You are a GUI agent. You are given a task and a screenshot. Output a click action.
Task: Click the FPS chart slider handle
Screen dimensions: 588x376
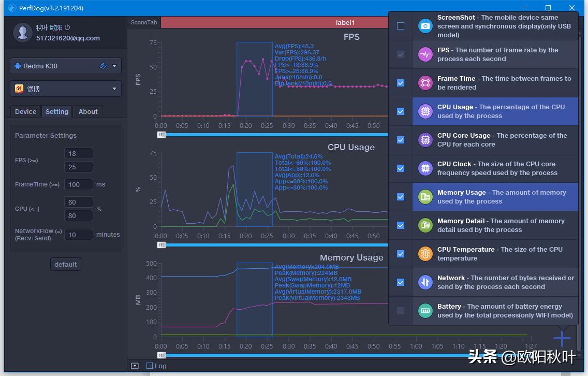coord(161,135)
